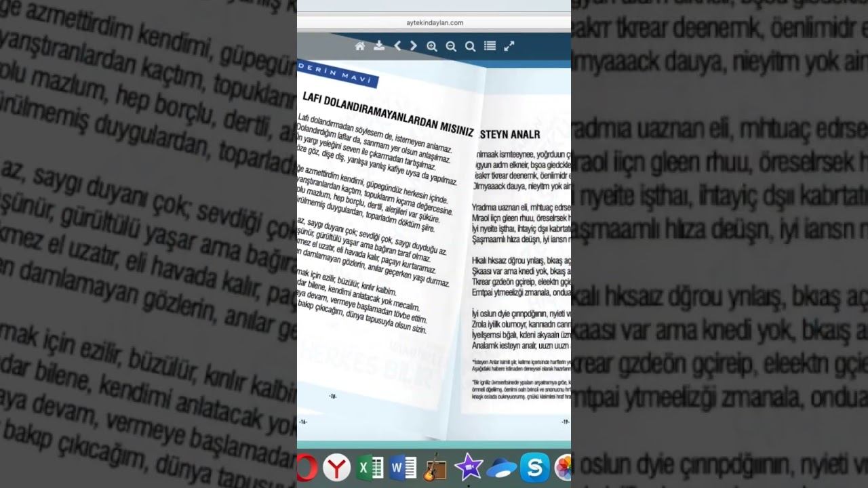Viewport: 868px width, 488px height.
Task: Open Yandex Disk in the Dock
Action: point(502,468)
